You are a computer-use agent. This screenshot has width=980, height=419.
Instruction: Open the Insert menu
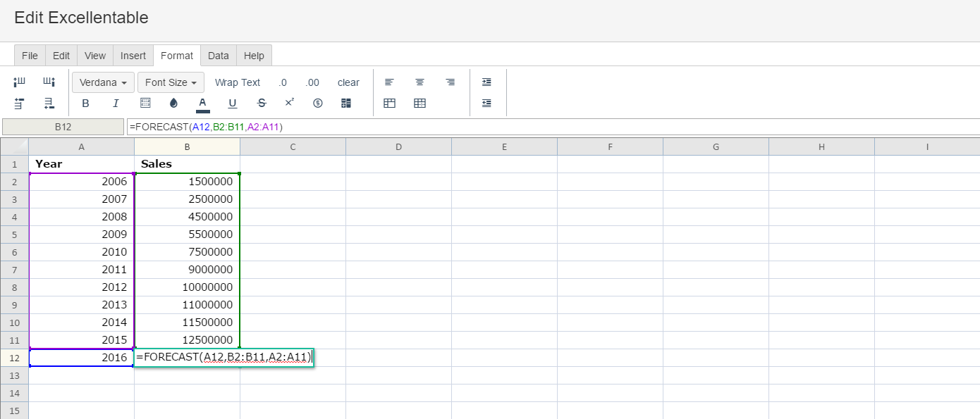[133, 56]
